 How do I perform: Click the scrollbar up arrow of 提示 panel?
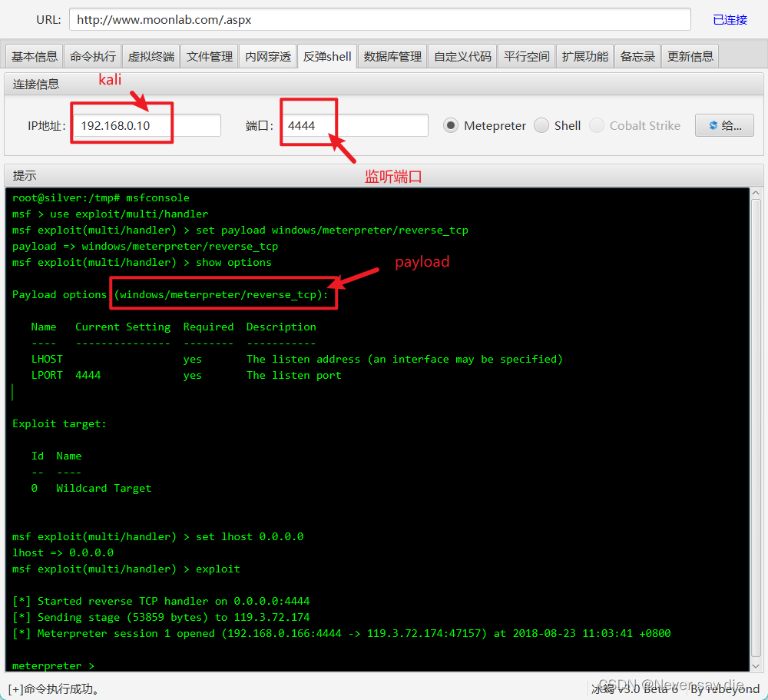[x=756, y=193]
